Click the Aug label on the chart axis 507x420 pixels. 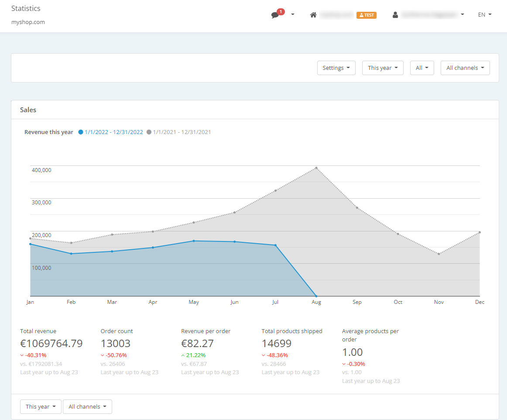[x=316, y=302]
